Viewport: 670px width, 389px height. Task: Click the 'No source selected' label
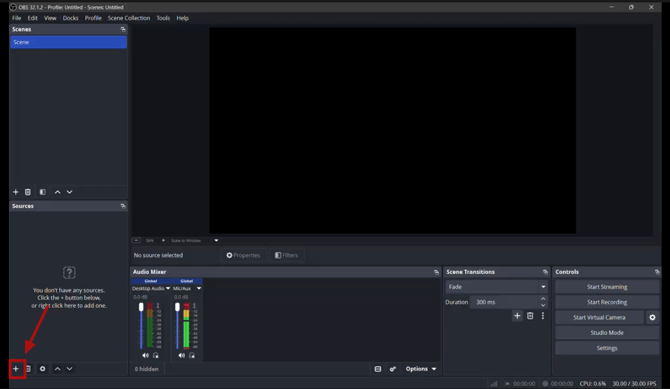click(x=158, y=255)
